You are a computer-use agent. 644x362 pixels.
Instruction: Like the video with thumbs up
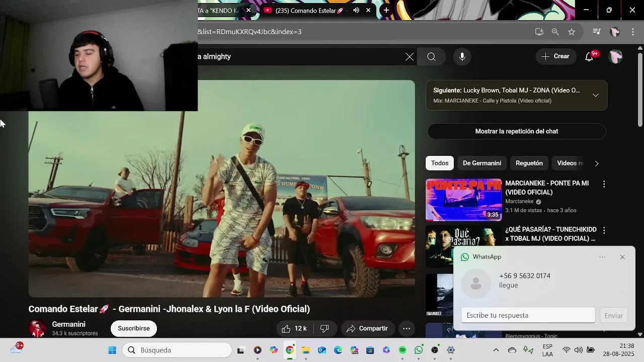pyautogui.click(x=294, y=328)
